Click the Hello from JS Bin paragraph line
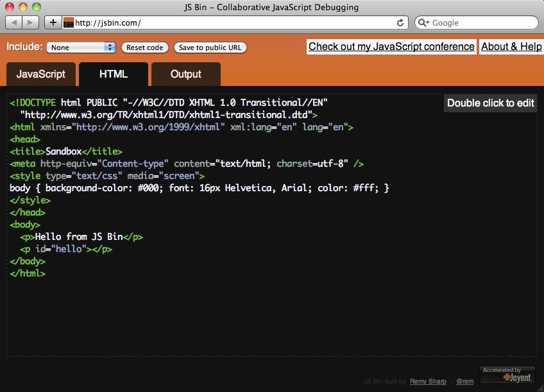 tap(81, 237)
